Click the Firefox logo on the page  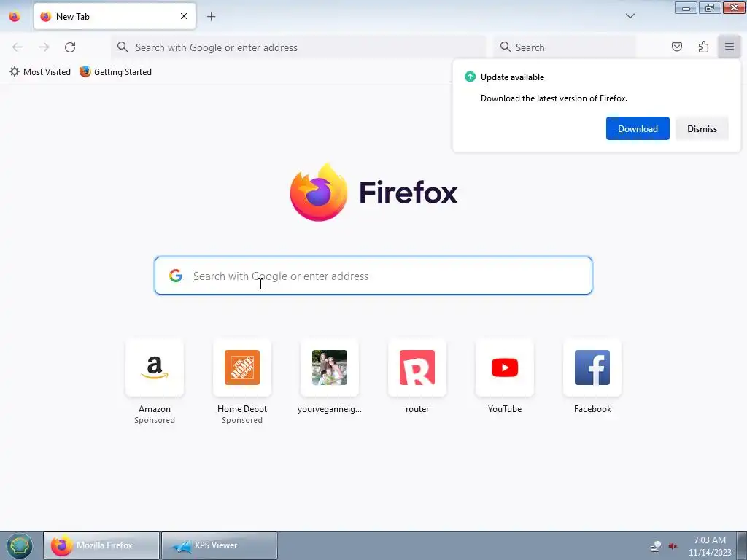click(x=373, y=192)
